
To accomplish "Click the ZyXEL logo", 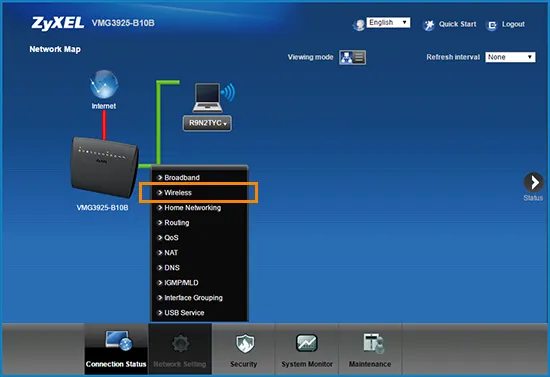I will (58, 23).
